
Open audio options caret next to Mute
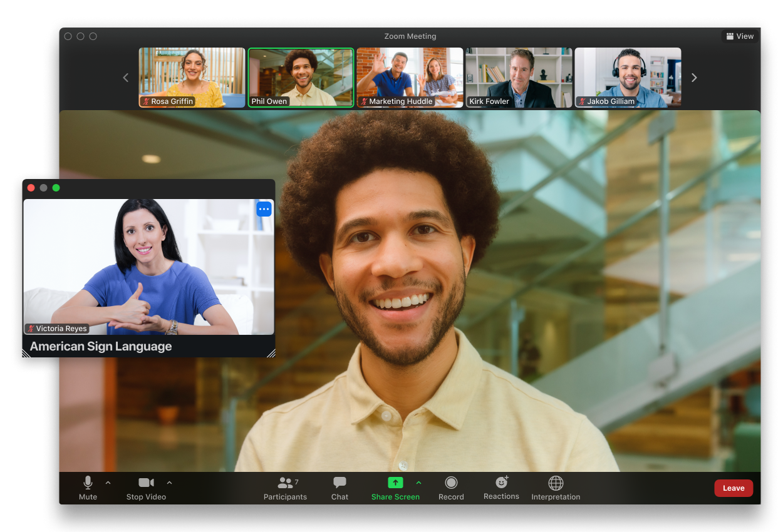click(108, 483)
